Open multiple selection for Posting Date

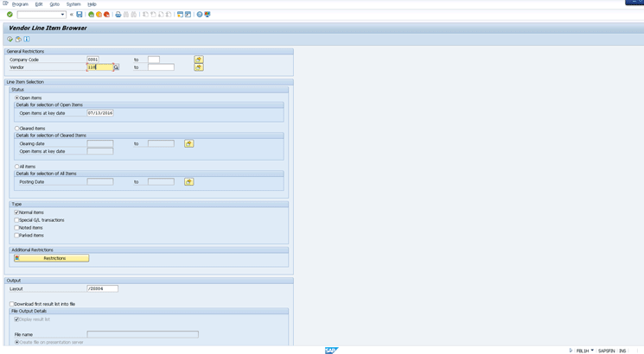188,182
